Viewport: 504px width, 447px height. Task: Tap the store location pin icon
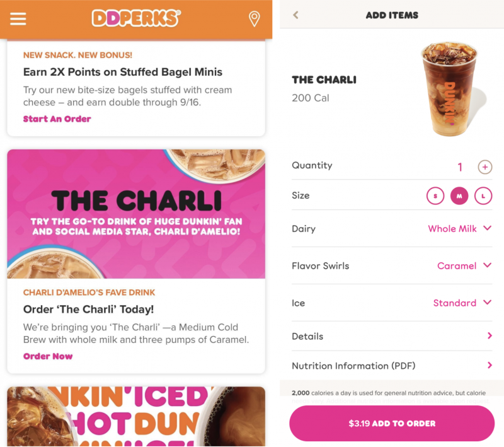tap(255, 19)
